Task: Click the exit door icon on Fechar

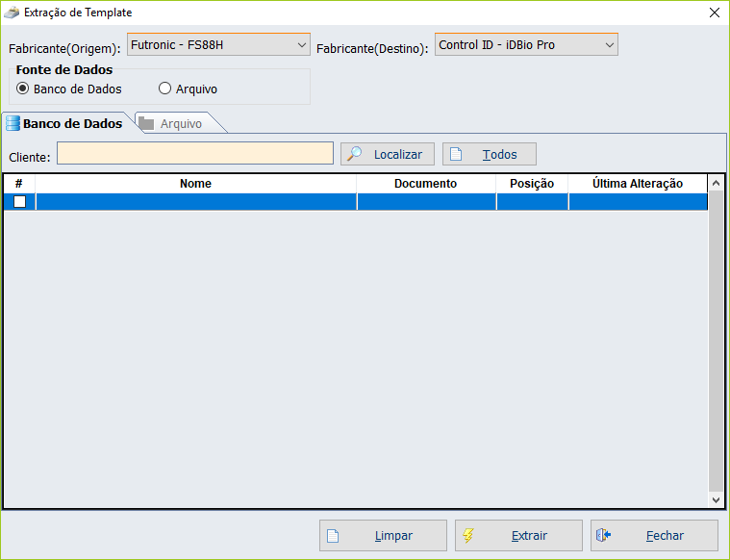Action: [604, 536]
